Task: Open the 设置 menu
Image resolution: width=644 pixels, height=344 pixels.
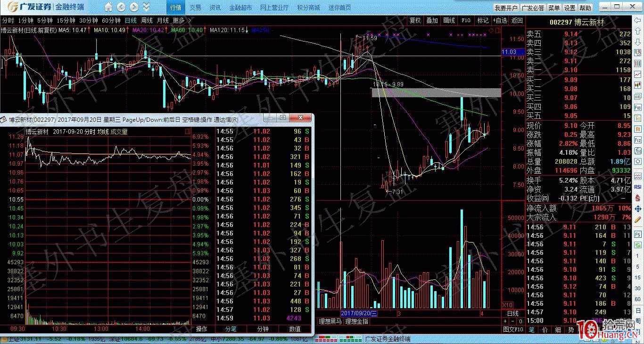Action: 570,8
